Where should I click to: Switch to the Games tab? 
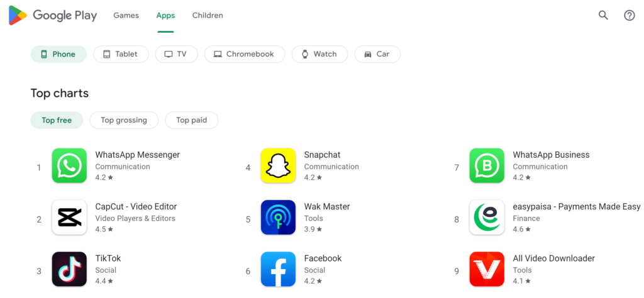pyautogui.click(x=126, y=15)
